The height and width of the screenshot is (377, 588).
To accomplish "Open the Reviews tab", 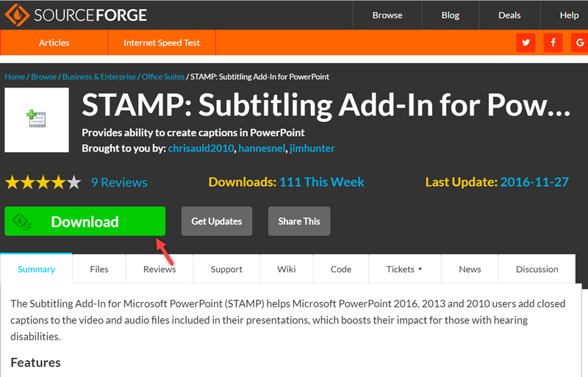I will click(159, 269).
